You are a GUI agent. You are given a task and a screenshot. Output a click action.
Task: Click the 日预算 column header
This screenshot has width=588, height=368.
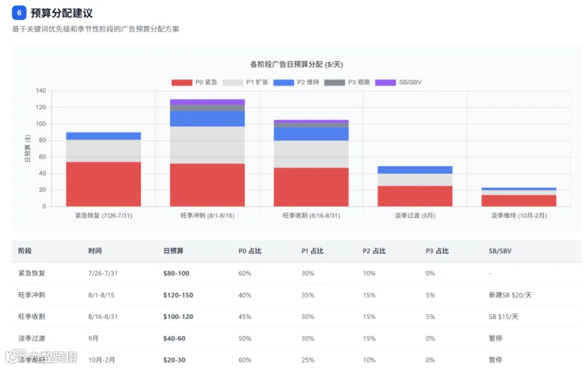(173, 251)
